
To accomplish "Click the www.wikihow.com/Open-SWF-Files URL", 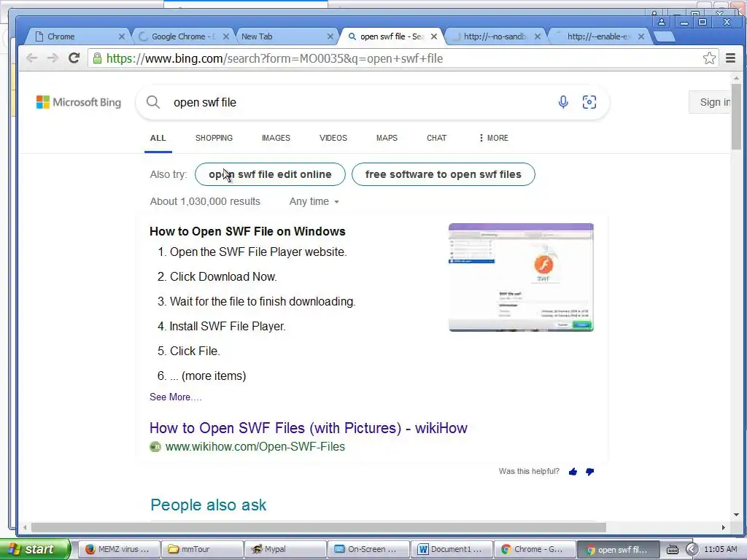I will [x=255, y=447].
